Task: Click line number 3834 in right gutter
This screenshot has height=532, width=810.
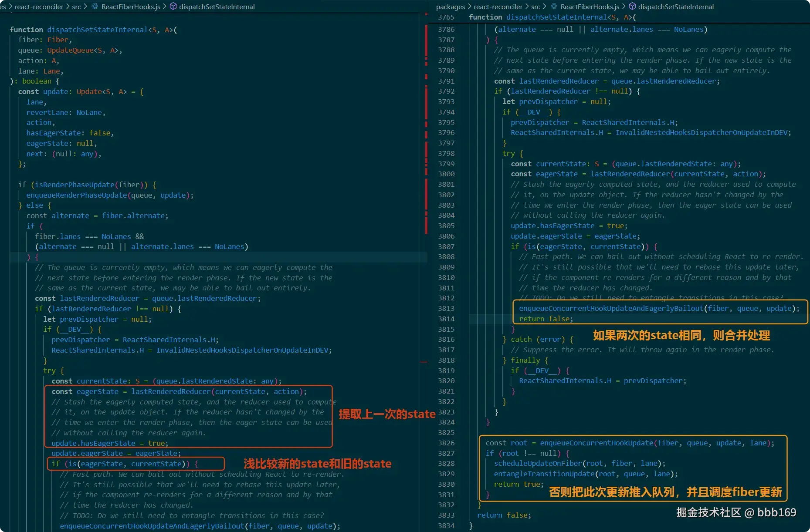Action: [446, 525]
